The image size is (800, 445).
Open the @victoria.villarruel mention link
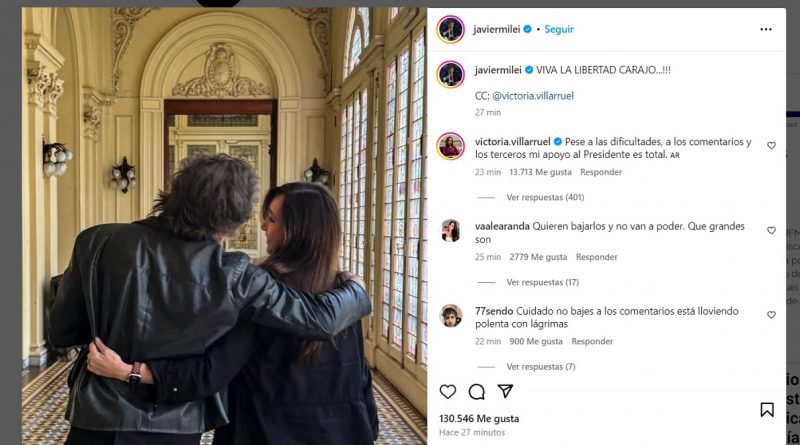533,95
